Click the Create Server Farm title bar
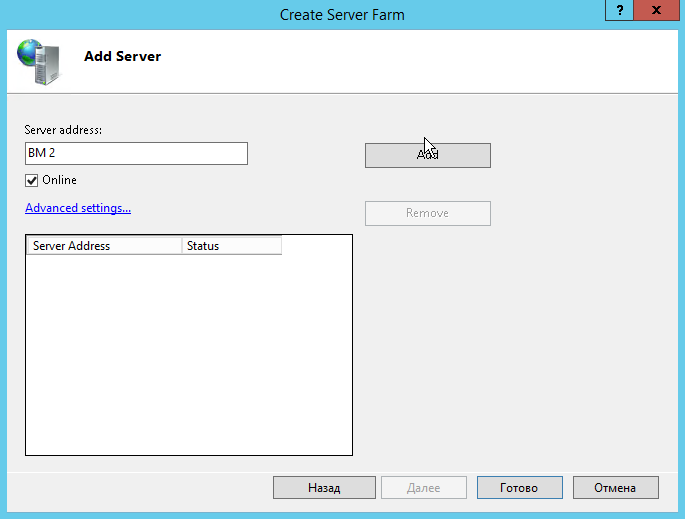Screen dimensions: 685x519 coord(342,14)
